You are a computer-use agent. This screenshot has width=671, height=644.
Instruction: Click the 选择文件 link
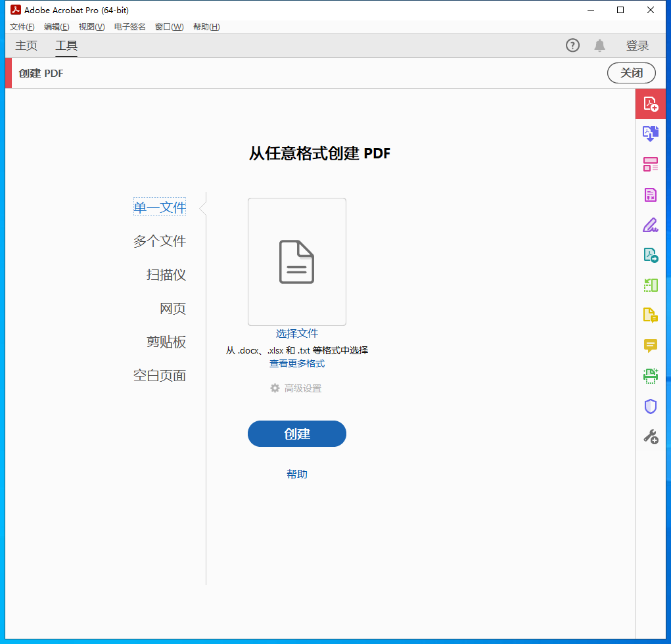(297, 333)
